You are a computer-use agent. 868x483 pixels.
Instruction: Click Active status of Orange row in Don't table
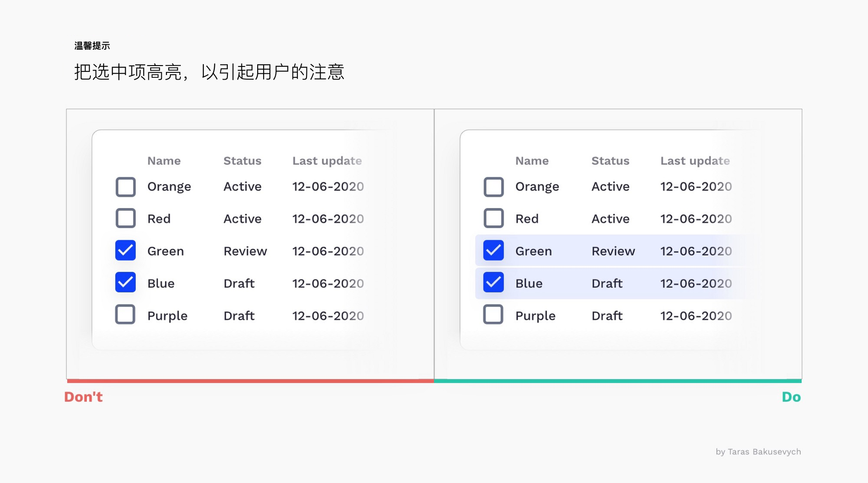click(x=242, y=186)
